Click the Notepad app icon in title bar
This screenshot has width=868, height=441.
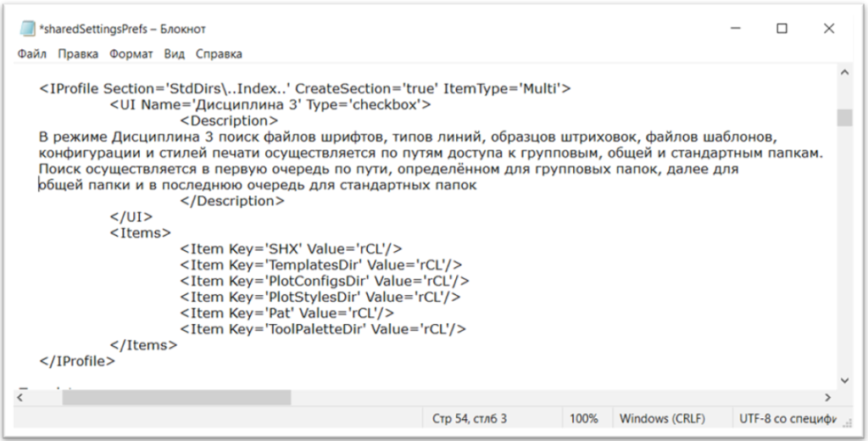pyautogui.click(x=27, y=29)
